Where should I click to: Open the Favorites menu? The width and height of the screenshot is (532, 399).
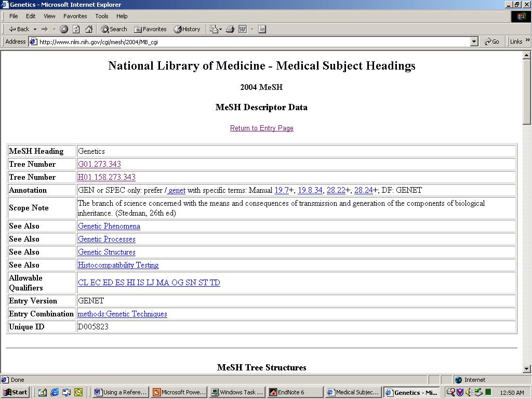(x=75, y=16)
